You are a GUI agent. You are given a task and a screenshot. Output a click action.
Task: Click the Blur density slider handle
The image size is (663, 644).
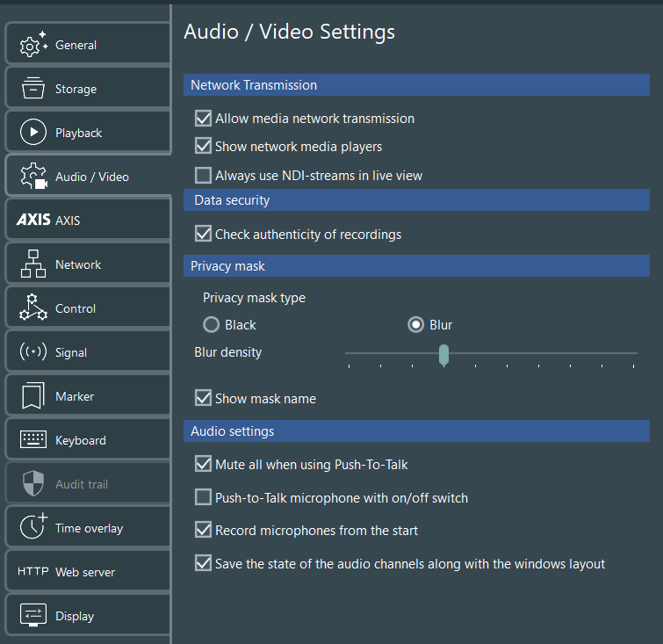(444, 354)
